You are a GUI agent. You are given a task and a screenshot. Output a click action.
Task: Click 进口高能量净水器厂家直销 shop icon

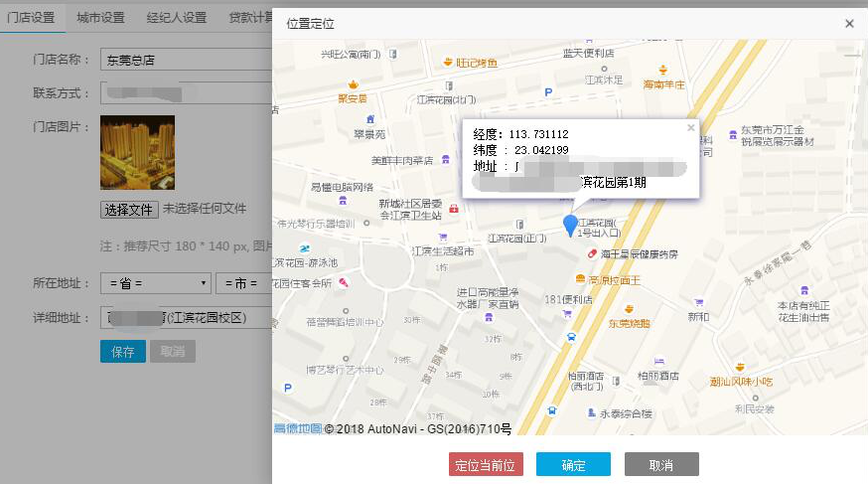[x=489, y=317]
